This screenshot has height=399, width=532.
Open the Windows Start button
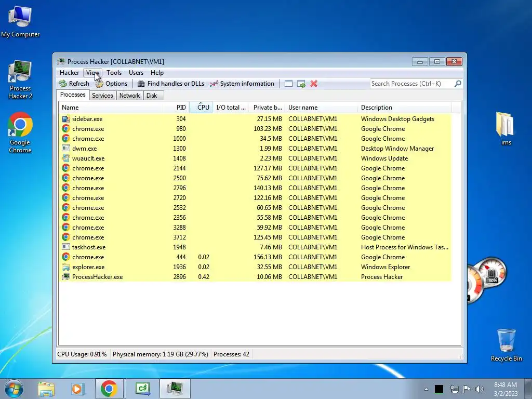tap(14, 389)
